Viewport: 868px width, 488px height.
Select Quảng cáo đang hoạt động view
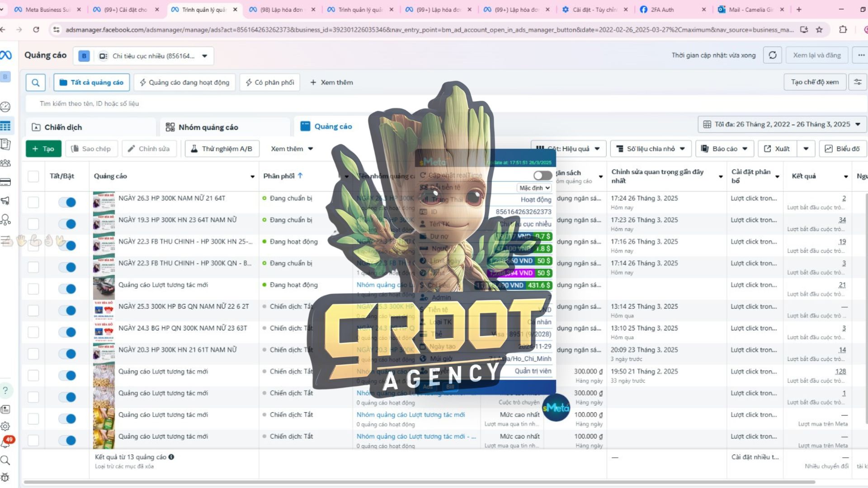point(184,82)
